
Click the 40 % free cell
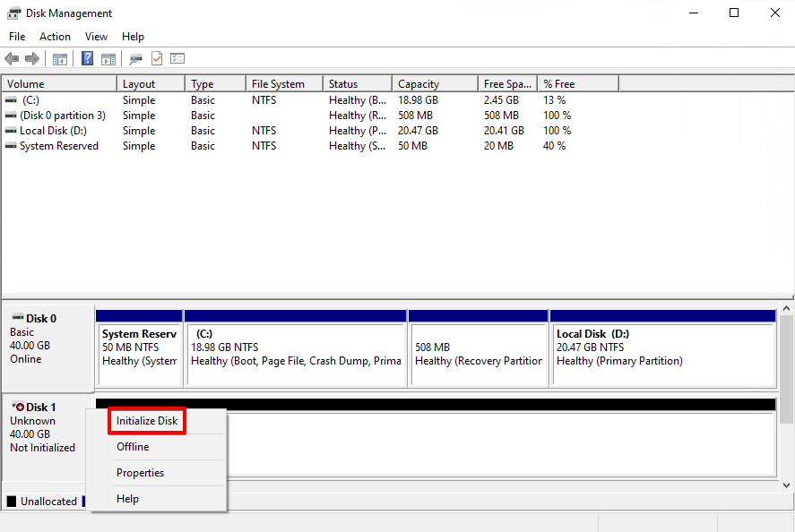pyautogui.click(x=554, y=146)
